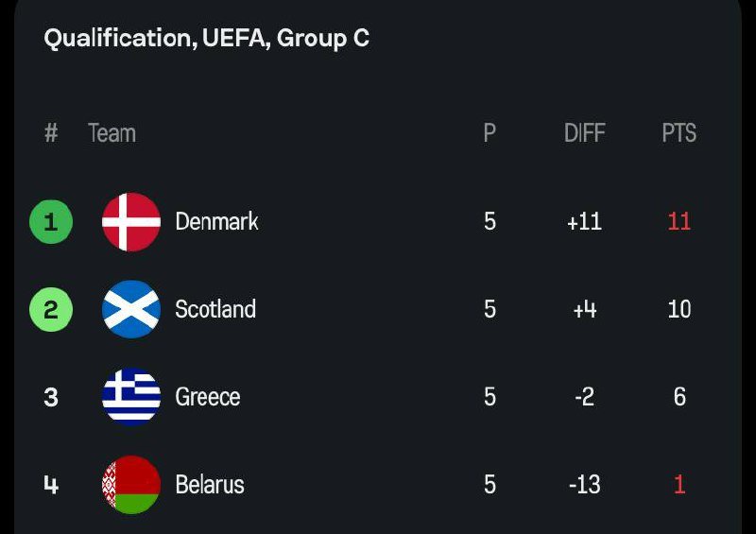This screenshot has width=756, height=534.
Task: Click the Scotland flag icon
Action: 131,309
